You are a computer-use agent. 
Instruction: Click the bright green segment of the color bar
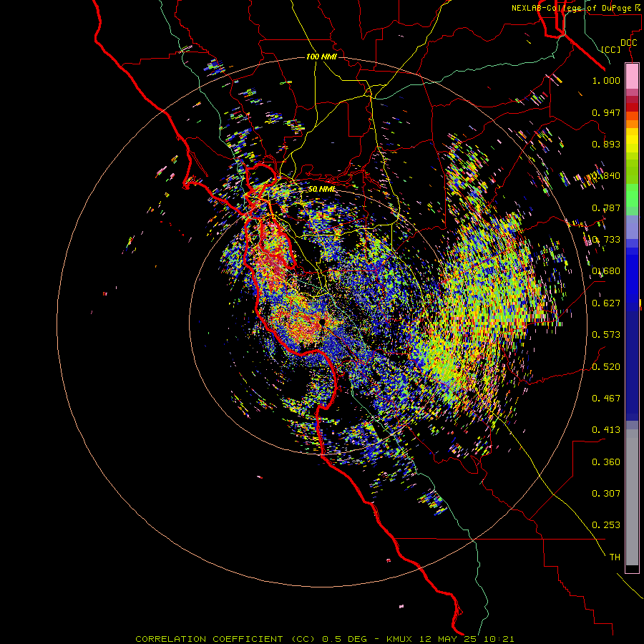(x=632, y=195)
